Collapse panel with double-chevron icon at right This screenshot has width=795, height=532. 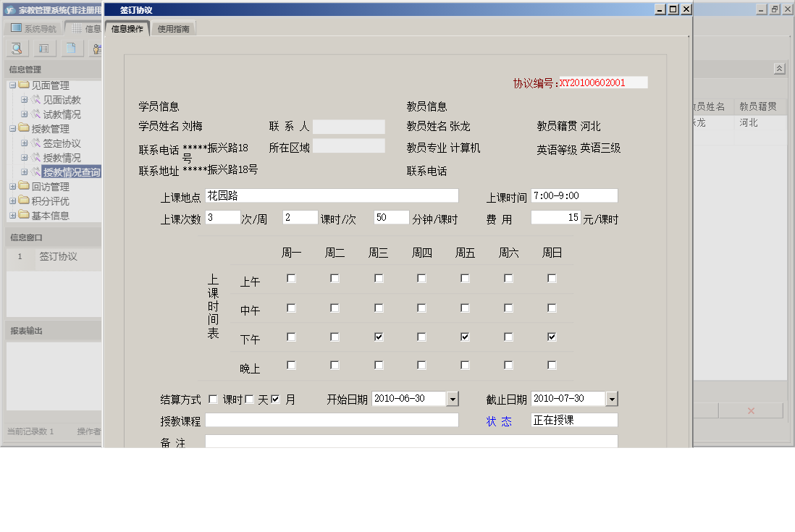pos(779,68)
